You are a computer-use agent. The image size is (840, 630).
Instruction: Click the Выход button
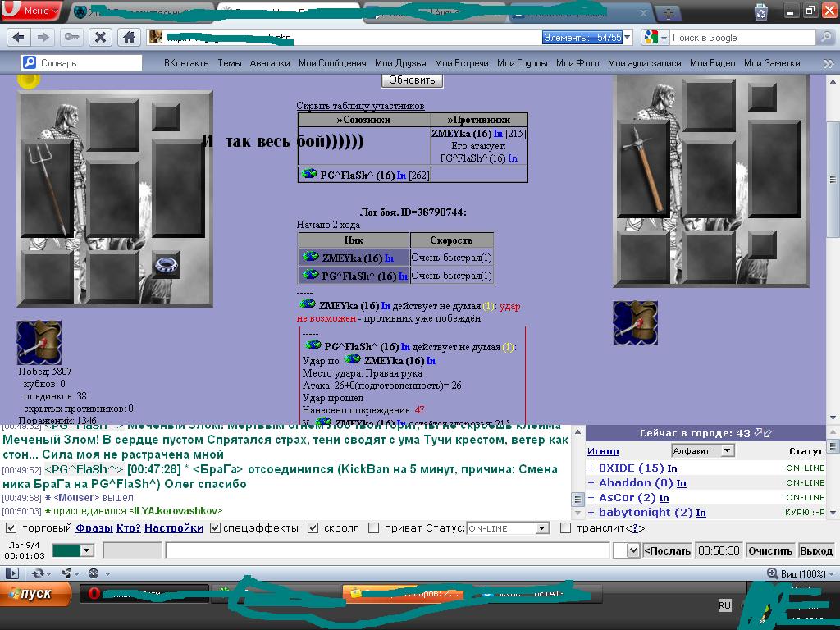click(x=816, y=550)
